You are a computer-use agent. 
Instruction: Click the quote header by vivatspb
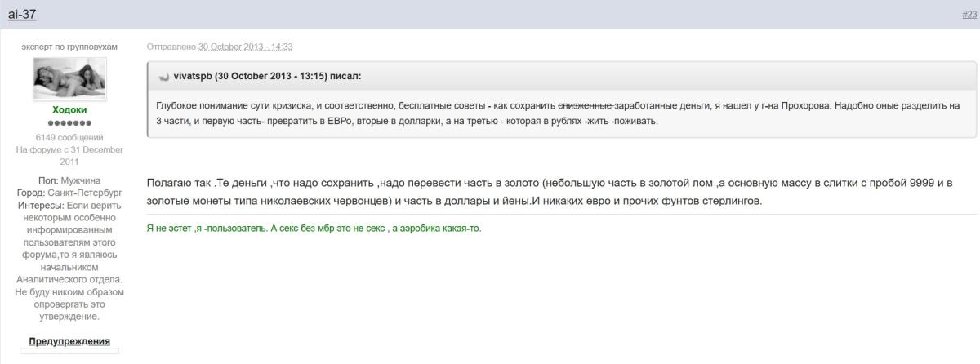click(267, 76)
